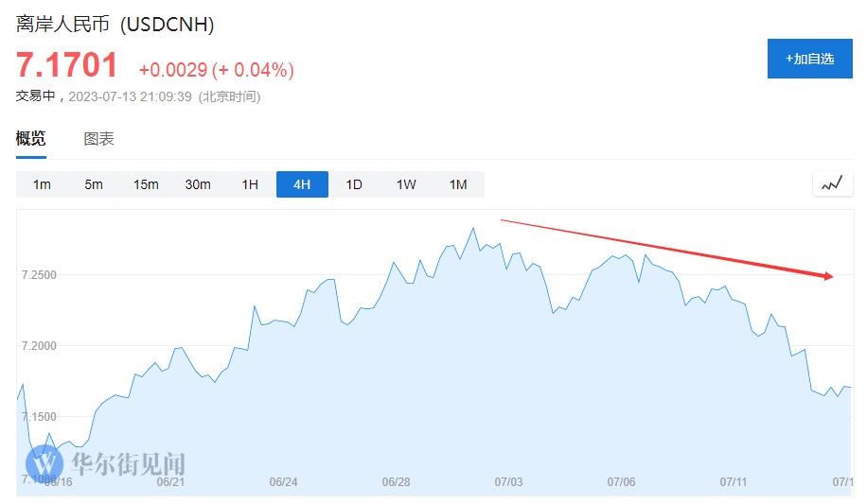Choose the 30m interval
The height and width of the screenshot is (504, 867).
[x=198, y=184]
